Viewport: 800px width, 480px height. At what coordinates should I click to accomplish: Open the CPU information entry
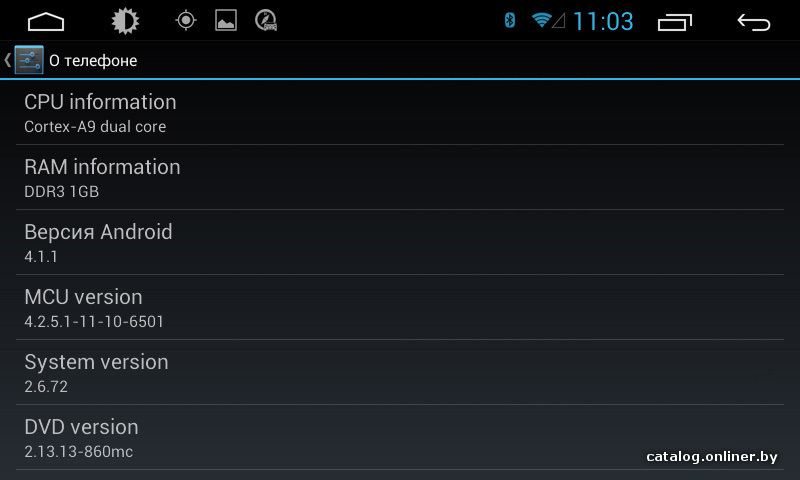400,113
